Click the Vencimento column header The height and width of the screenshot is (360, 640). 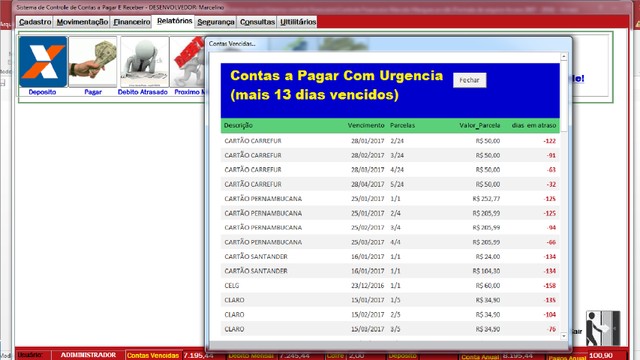366,125
